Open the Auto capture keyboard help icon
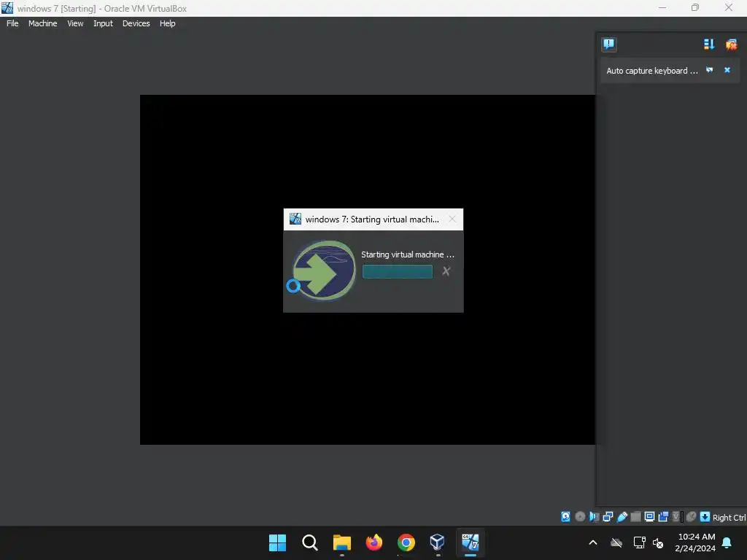 click(x=709, y=70)
